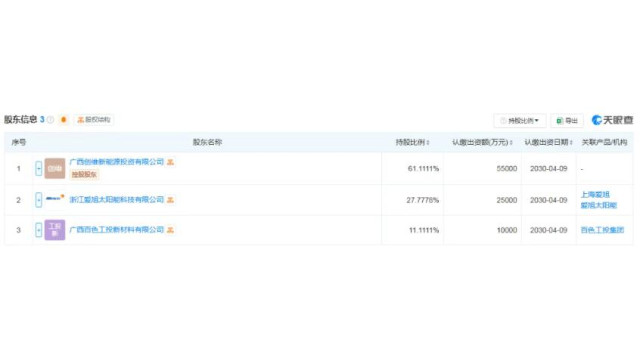Click the orange dot icon in the header

(x=63, y=120)
